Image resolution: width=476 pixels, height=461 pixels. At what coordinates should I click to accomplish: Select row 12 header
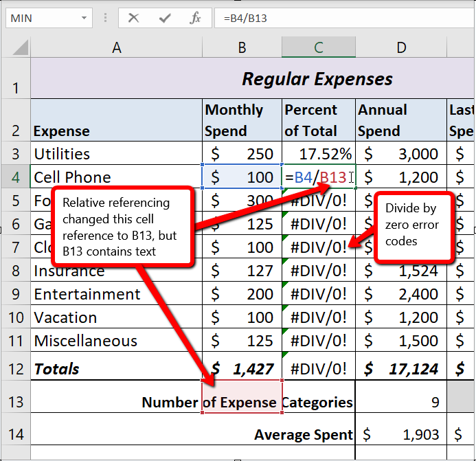click(16, 366)
